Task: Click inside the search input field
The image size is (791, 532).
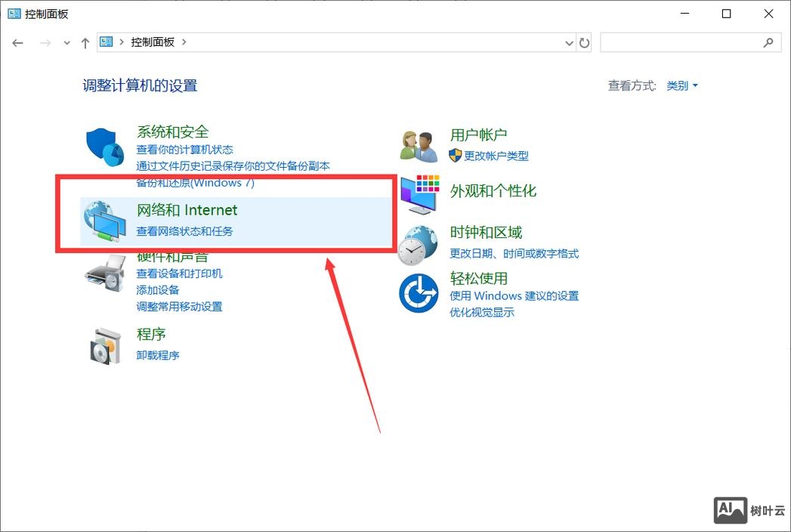Action: 680,42
